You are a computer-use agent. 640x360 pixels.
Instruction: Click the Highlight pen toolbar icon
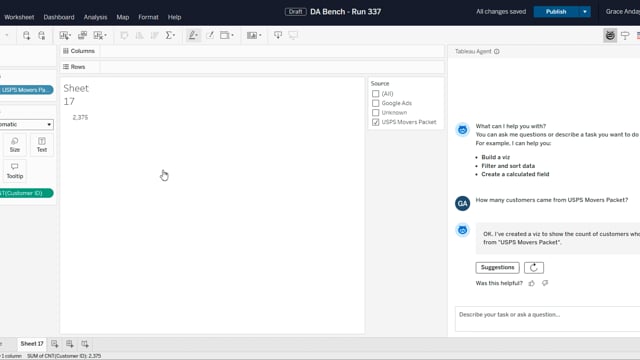[x=193, y=36]
